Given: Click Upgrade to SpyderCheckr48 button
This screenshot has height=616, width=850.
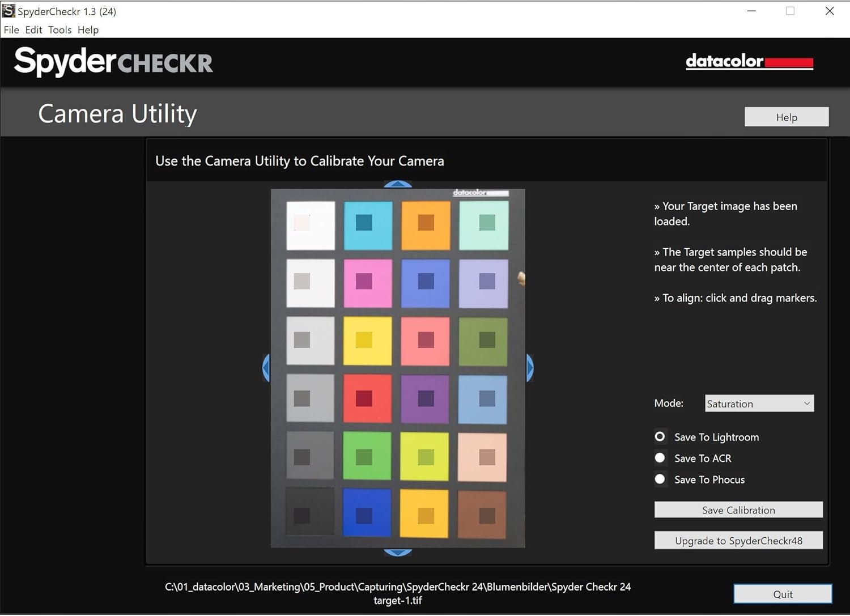Looking at the screenshot, I should tap(738, 541).
